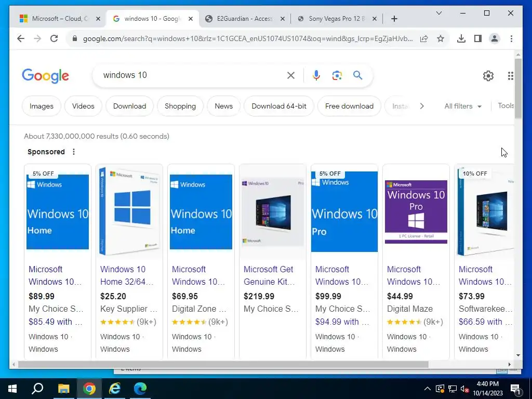
Task: Close the E2Guardian tab
Action: click(282, 19)
